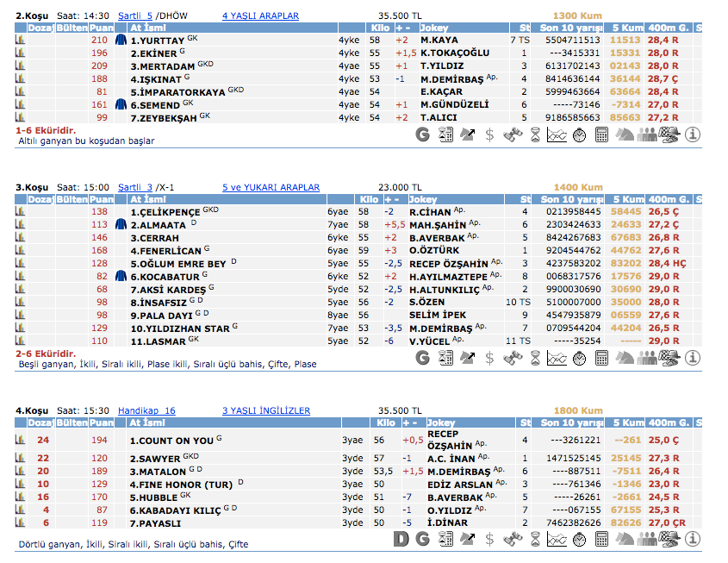Click the binoculars icon below race 2

tap(513, 134)
